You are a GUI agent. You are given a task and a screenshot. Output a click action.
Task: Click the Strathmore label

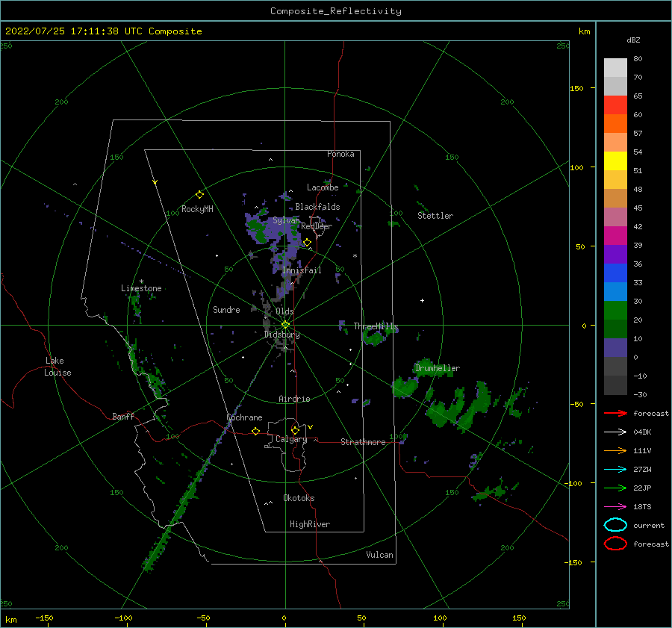[x=363, y=442]
